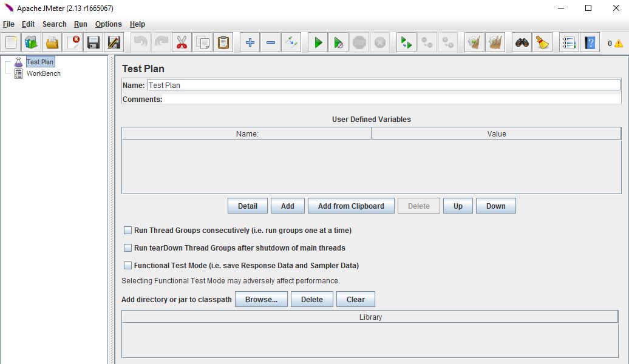The width and height of the screenshot is (629, 364).
Task: Click the Redo arrow icon
Action: tap(161, 42)
